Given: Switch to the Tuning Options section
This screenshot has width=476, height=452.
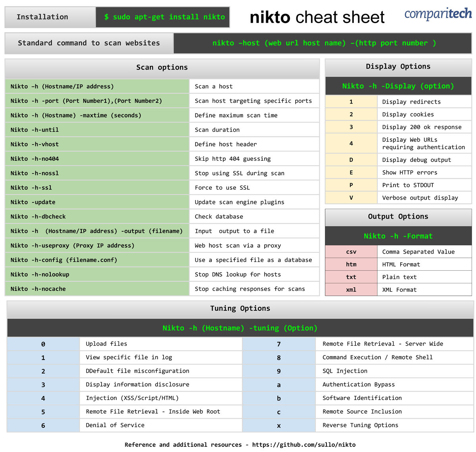Looking at the screenshot, I should pos(240,308).
